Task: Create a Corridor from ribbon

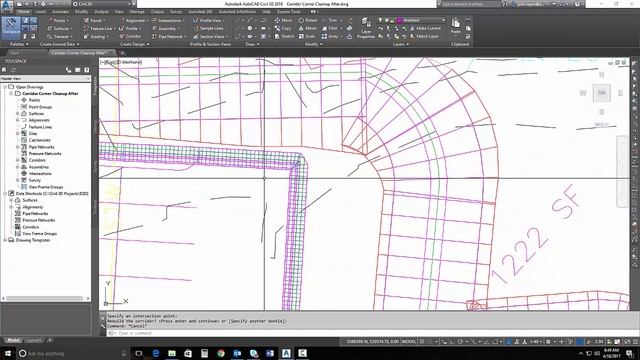Action: 131,36
